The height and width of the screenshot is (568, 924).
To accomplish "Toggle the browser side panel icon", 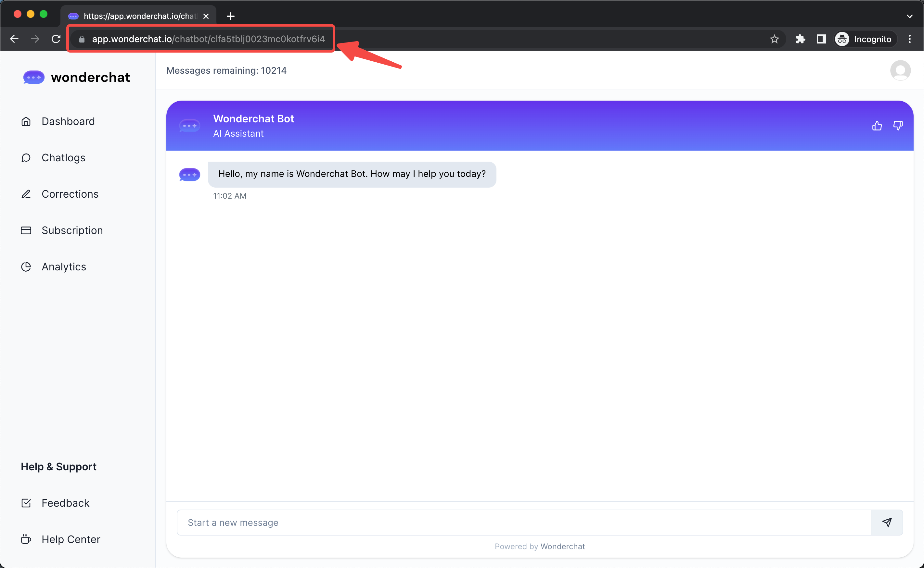I will click(x=821, y=39).
